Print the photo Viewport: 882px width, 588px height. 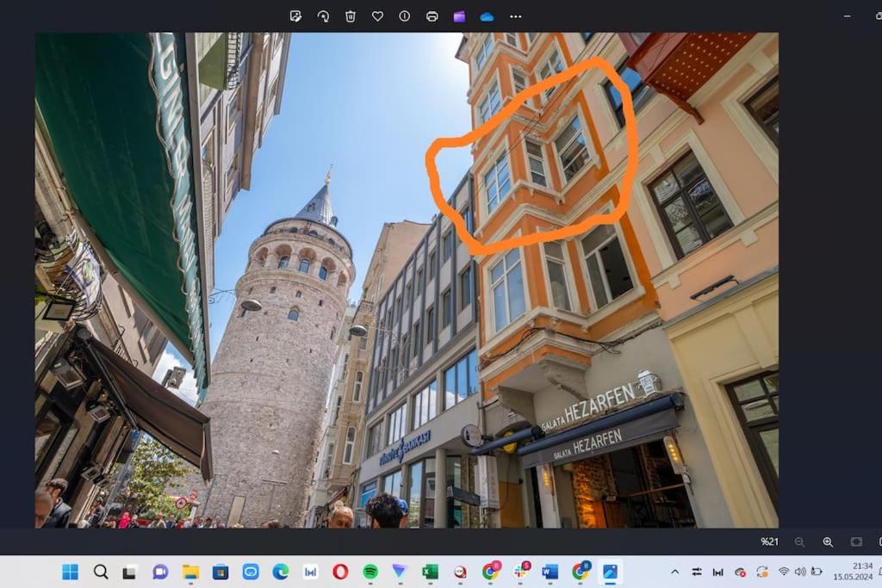coord(432,16)
